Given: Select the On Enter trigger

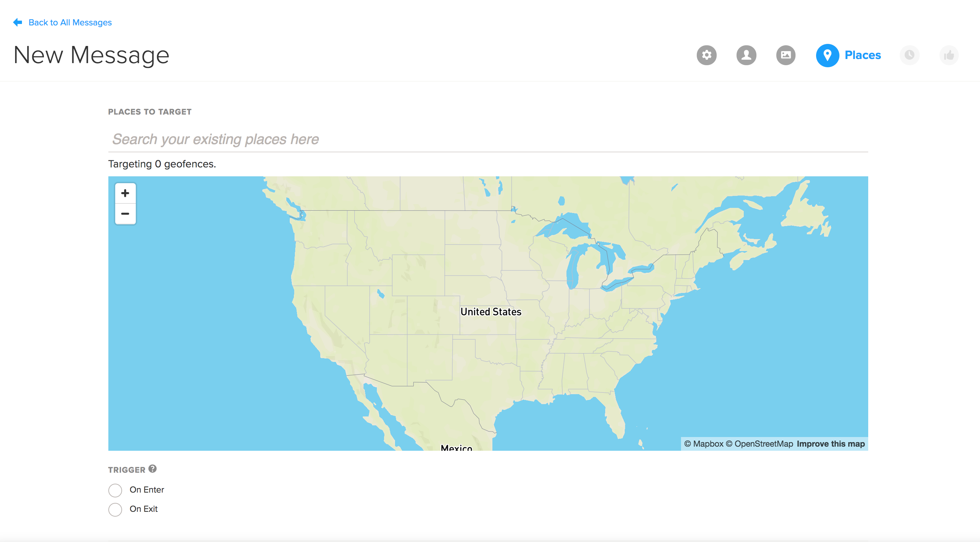Looking at the screenshot, I should pyautogui.click(x=115, y=490).
